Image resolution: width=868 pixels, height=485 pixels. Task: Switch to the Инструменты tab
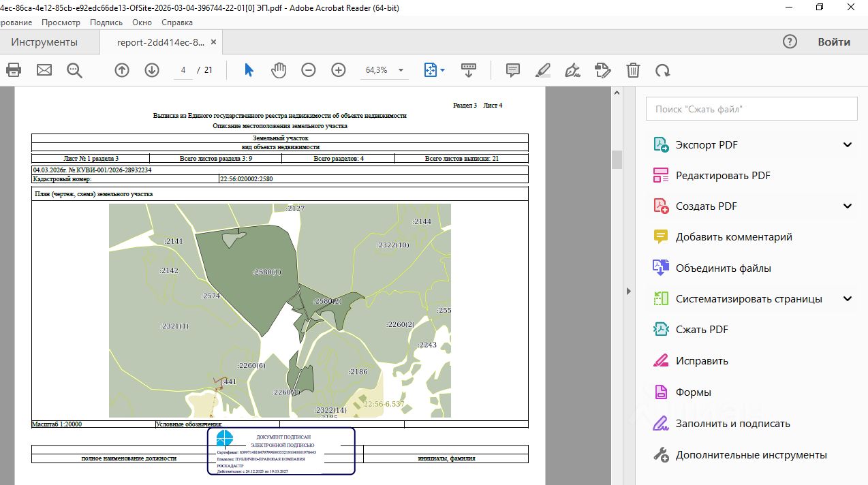44,42
